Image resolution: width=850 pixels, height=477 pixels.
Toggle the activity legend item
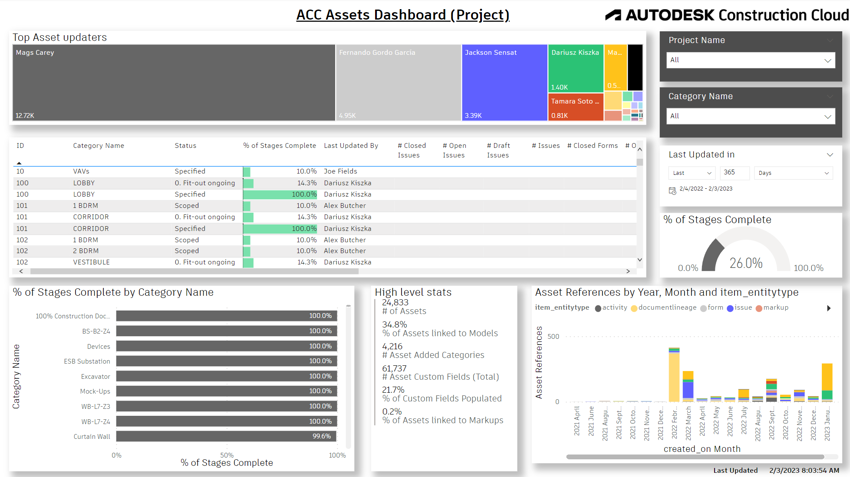click(611, 308)
